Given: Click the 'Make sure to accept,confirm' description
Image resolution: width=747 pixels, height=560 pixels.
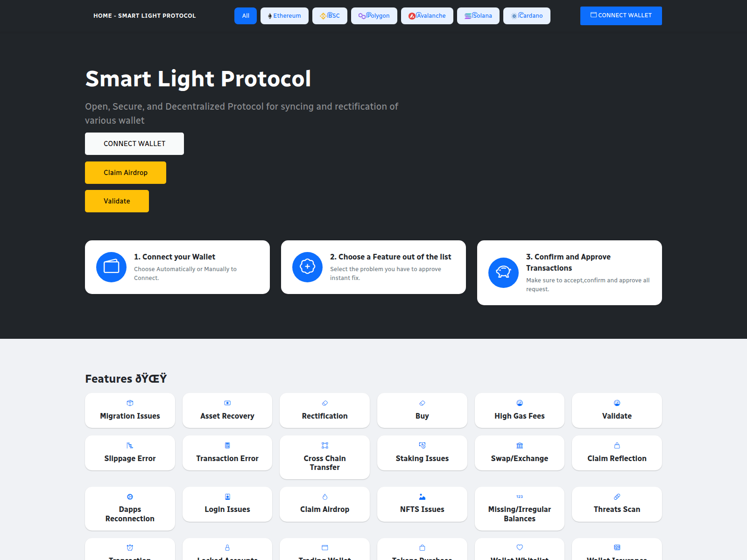Looking at the screenshot, I should 588,285.
